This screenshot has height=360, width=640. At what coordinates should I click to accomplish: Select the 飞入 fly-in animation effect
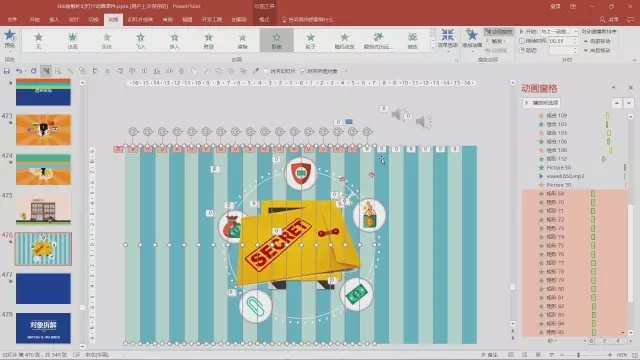[x=140, y=41]
